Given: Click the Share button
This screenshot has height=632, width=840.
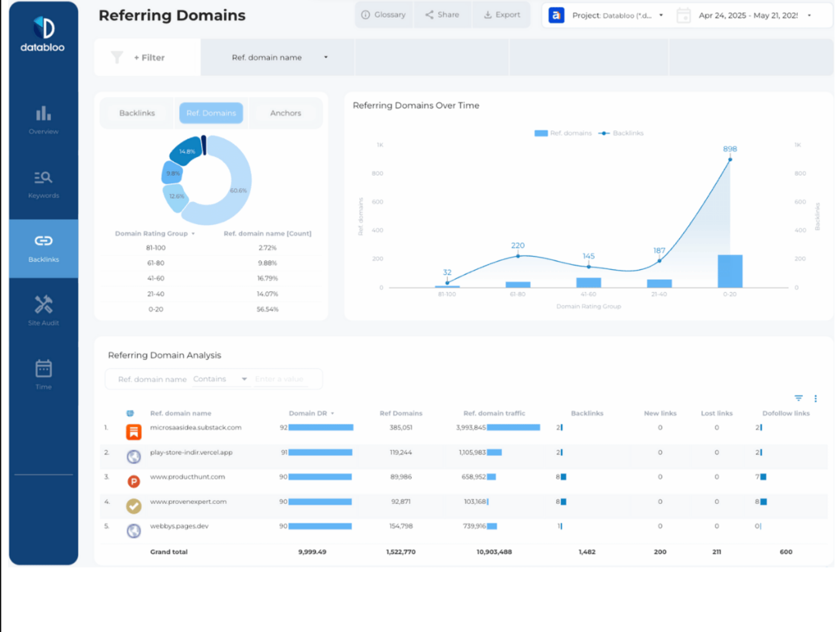Looking at the screenshot, I should click(442, 15).
